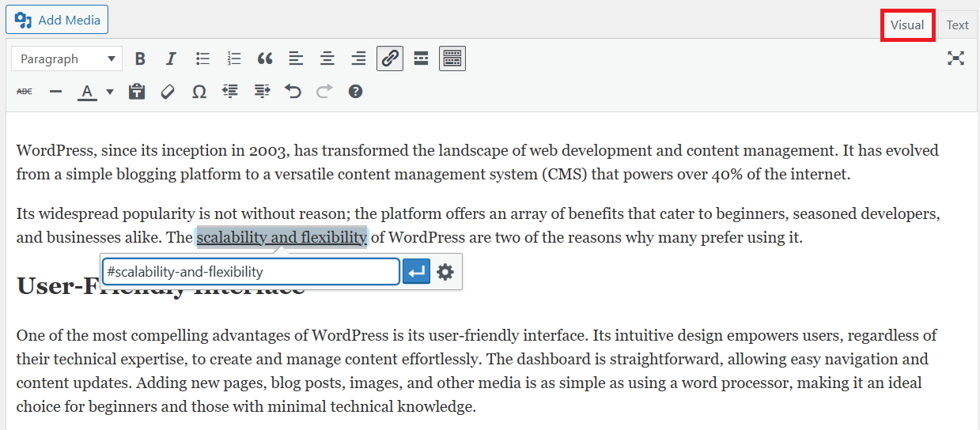Insert the Read More tag
Image resolution: width=980 pixels, height=430 pixels.
point(421,58)
